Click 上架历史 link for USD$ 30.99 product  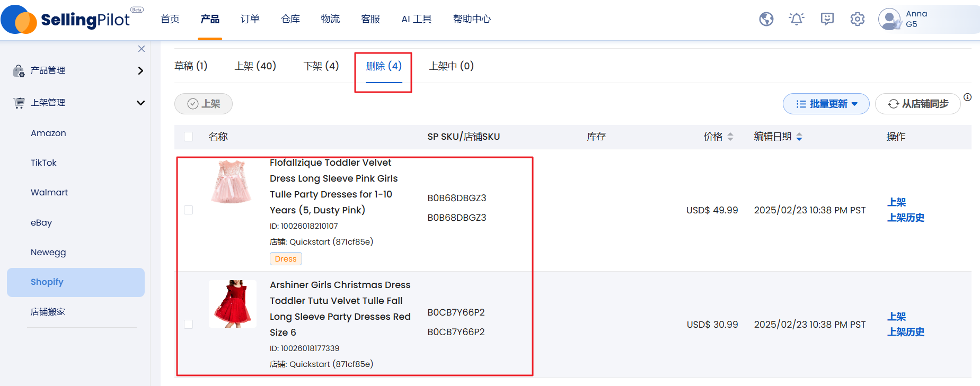906,332
